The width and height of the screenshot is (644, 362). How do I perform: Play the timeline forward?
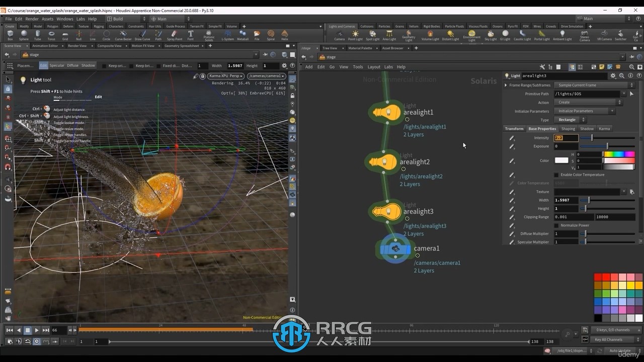coord(37,330)
